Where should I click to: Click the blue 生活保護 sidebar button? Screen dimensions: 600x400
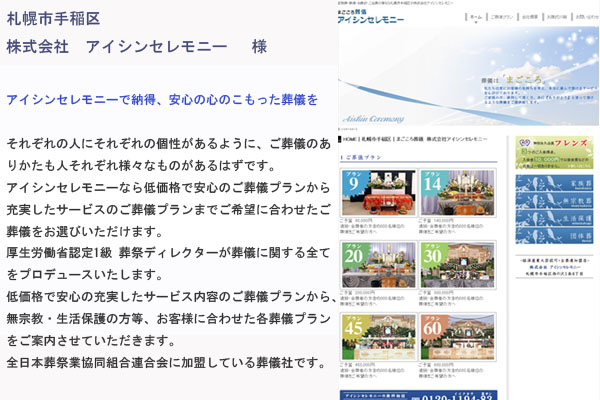(554, 218)
